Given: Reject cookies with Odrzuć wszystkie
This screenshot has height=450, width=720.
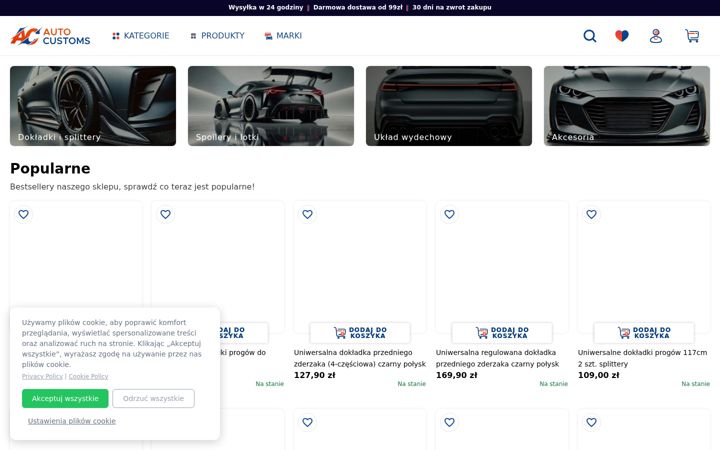Looking at the screenshot, I should click(153, 399).
